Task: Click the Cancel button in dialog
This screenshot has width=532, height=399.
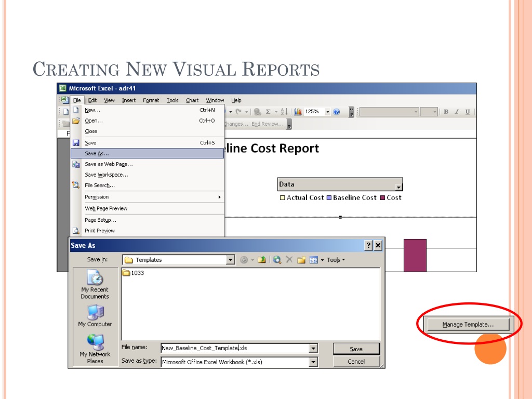Action: coord(356,362)
